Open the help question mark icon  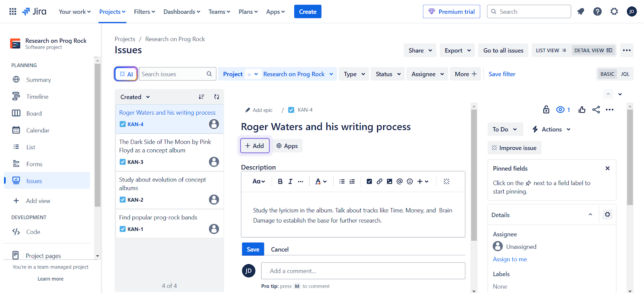click(x=597, y=12)
